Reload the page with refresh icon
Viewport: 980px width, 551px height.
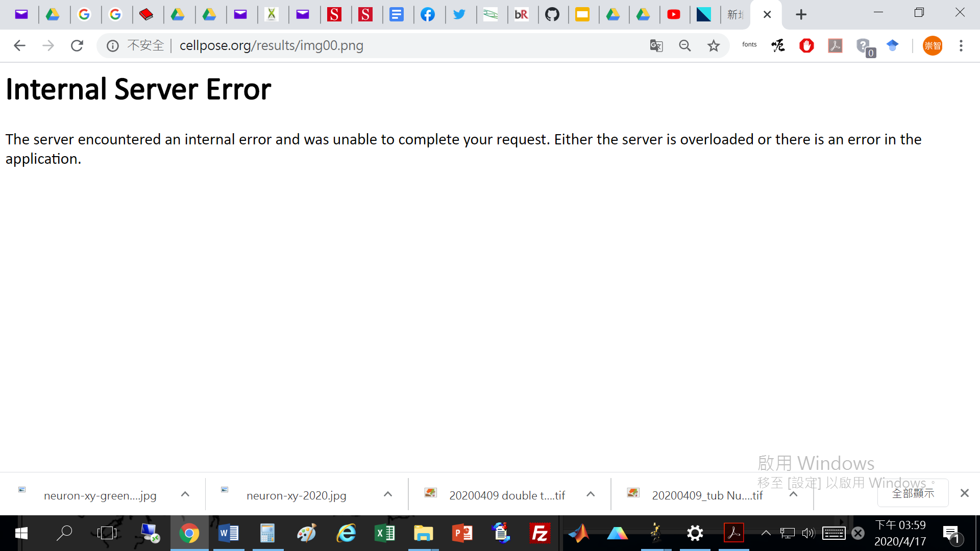click(77, 46)
